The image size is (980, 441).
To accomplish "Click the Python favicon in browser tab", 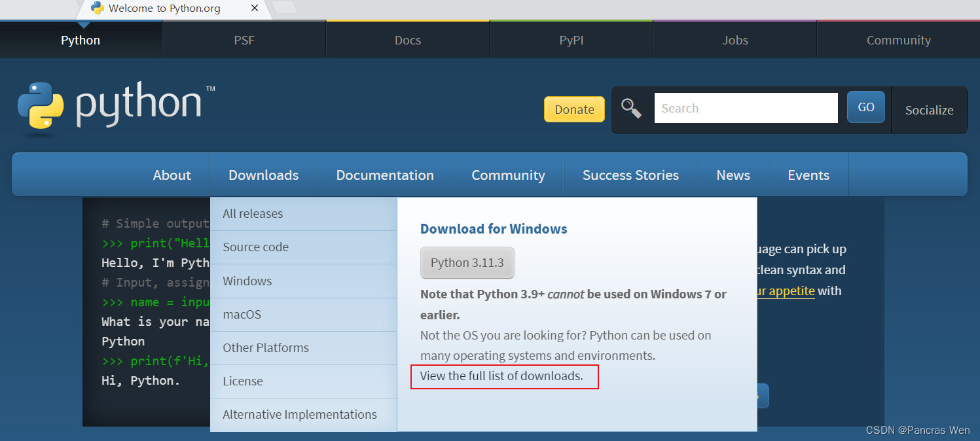I will coord(98,9).
